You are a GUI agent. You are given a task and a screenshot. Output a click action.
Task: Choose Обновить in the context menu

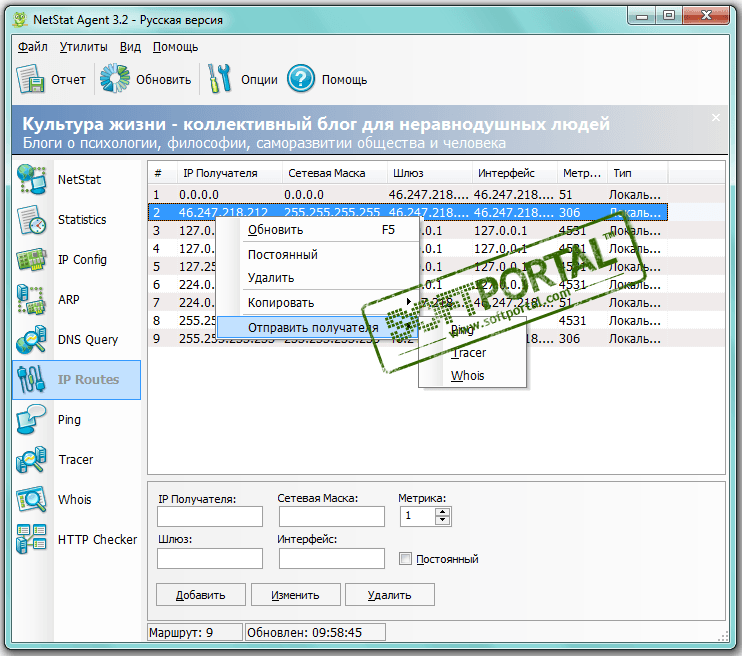click(318, 230)
